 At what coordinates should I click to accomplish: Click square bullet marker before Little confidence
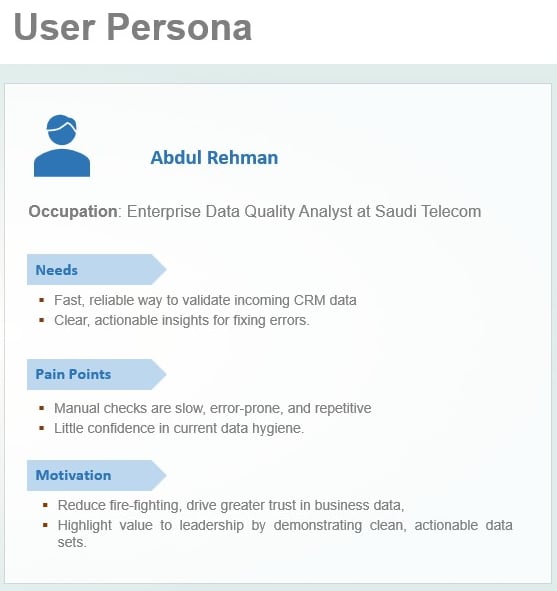(42, 428)
